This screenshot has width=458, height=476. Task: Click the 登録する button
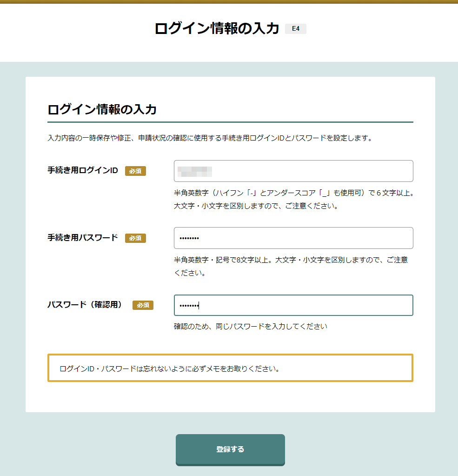click(x=230, y=449)
